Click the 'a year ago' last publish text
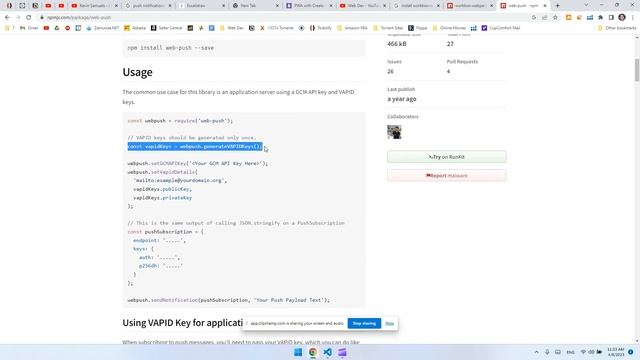The image size is (640, 360). [x=402, y=99]
